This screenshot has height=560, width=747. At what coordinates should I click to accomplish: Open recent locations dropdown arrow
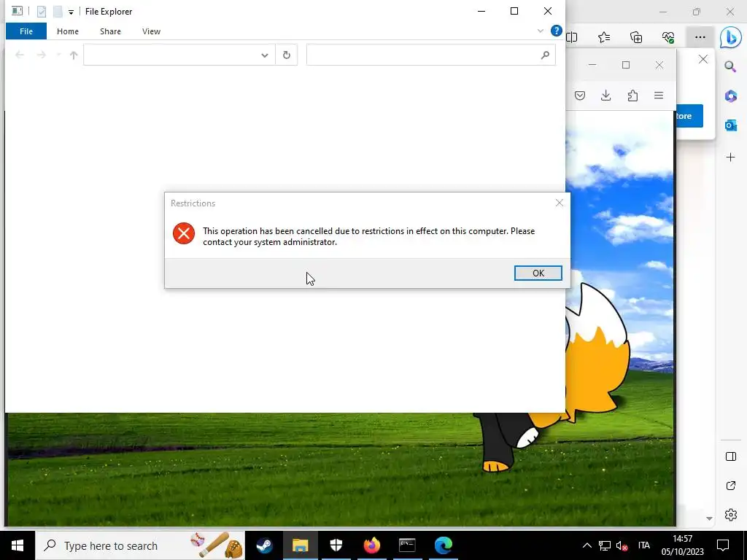[x=58, y=55]
